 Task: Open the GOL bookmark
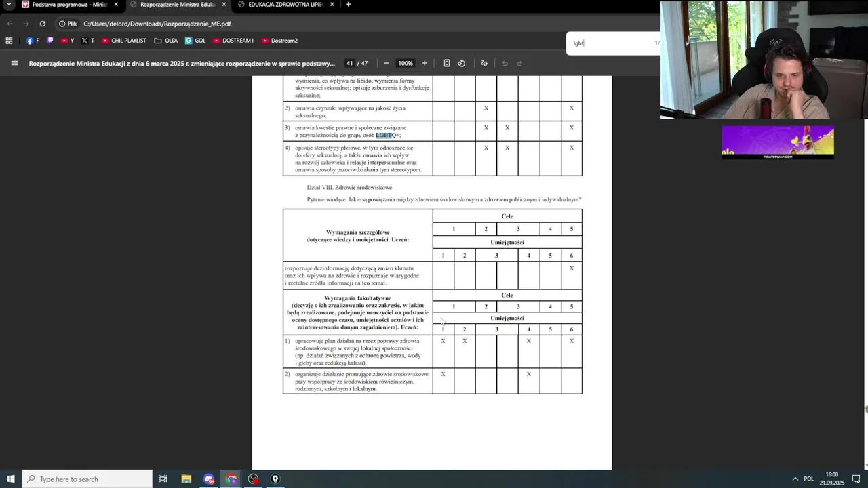[195, 41]
